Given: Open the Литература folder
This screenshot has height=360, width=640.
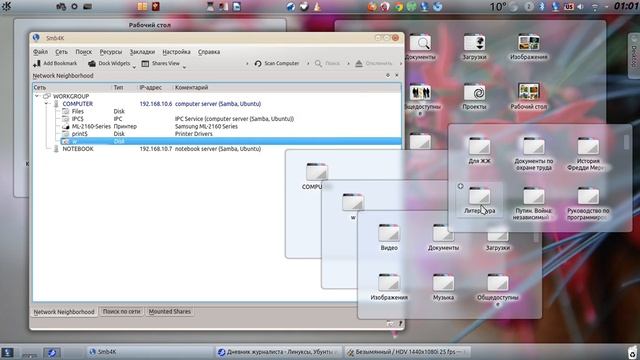Looking at the screenshot, I should pos(479,200).
